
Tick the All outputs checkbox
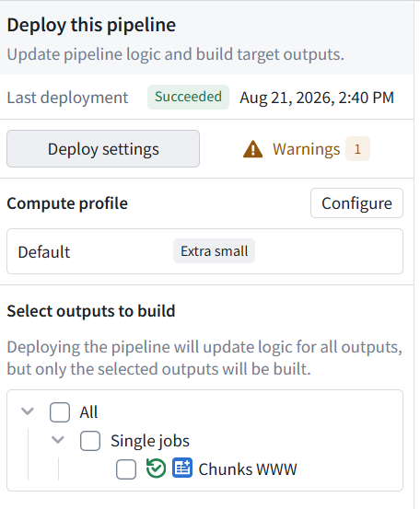point(60,412)
